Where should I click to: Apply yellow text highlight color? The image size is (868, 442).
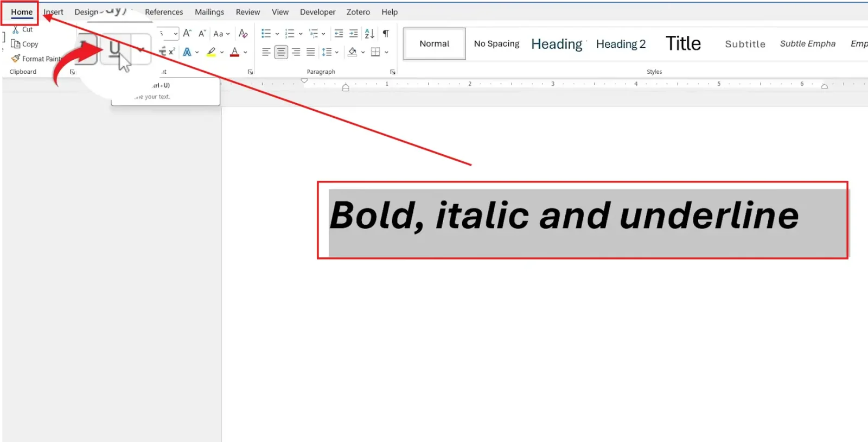(x=211, y=52)
